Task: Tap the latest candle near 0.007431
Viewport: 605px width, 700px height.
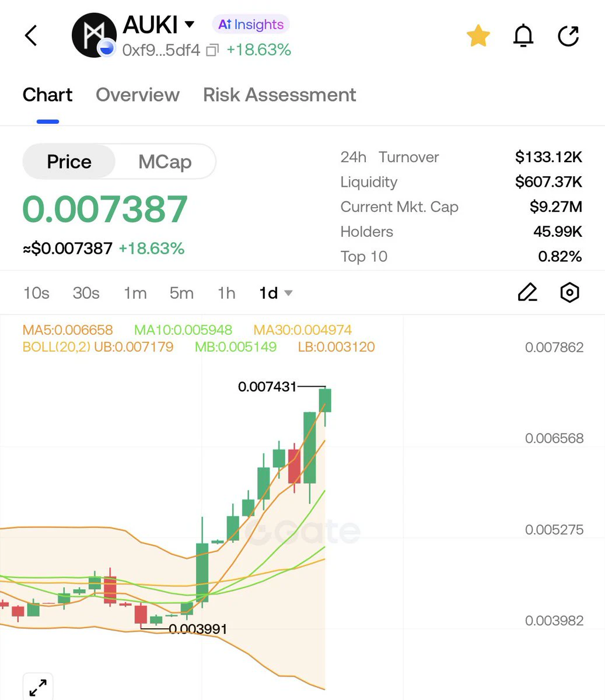Action: [x=325, y=401]
